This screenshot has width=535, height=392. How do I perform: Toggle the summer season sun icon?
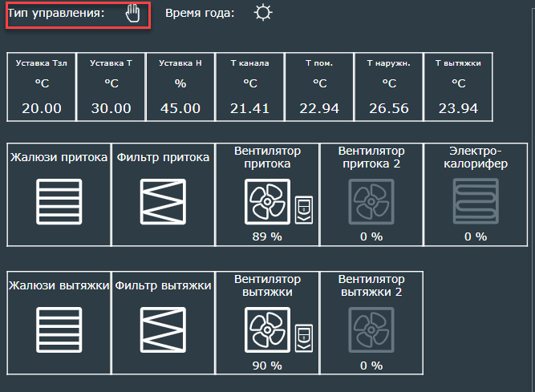tap(262, 14)
